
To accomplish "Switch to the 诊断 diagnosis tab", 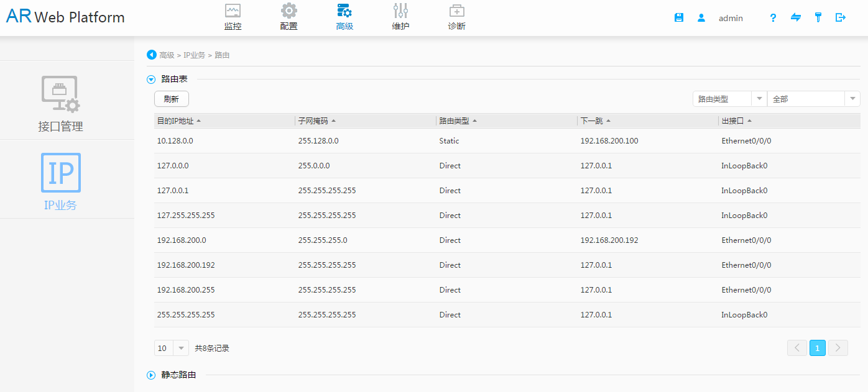I will point(456,17).
